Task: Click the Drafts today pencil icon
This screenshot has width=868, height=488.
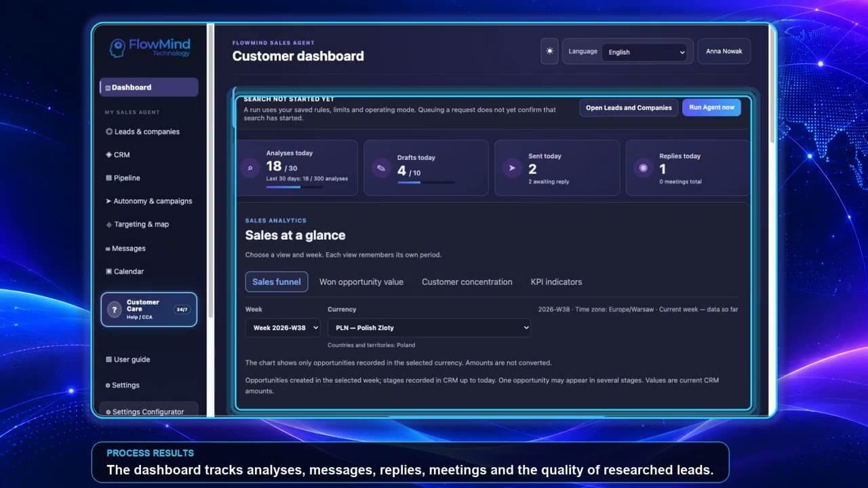Action: [381, 168]
